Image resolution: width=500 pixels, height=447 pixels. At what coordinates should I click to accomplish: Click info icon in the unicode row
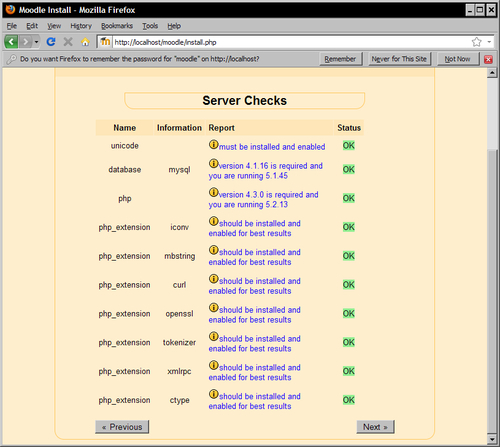click(213, 145)
